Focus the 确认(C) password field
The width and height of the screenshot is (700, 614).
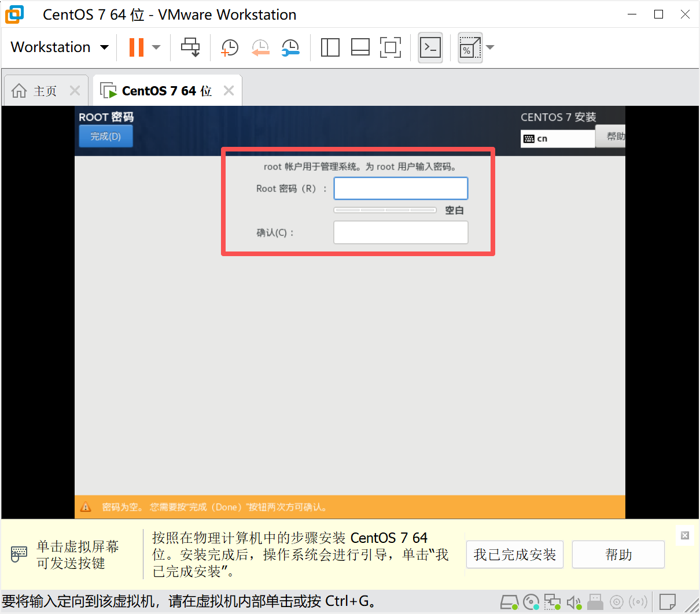tap(401, 232)
